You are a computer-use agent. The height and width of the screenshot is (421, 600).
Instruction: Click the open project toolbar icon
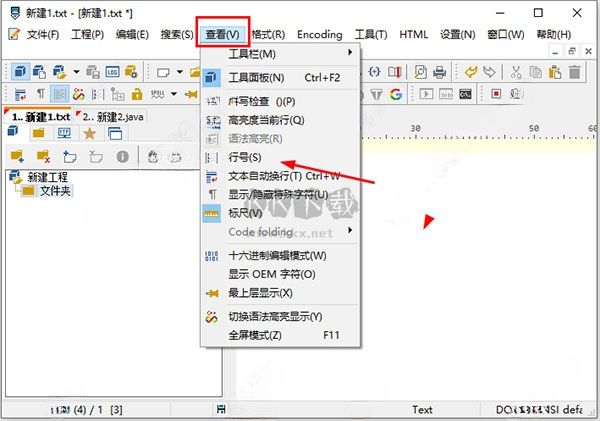coord(59,72)
